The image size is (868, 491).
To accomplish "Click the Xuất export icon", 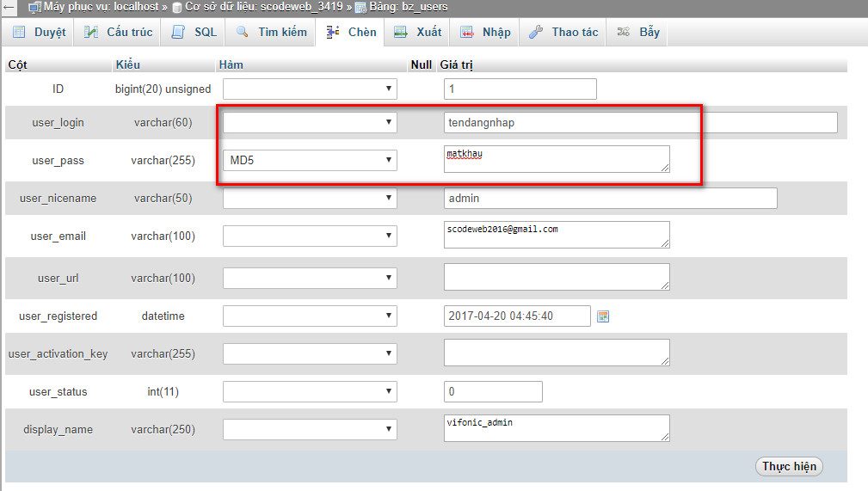I will [401, 33].
